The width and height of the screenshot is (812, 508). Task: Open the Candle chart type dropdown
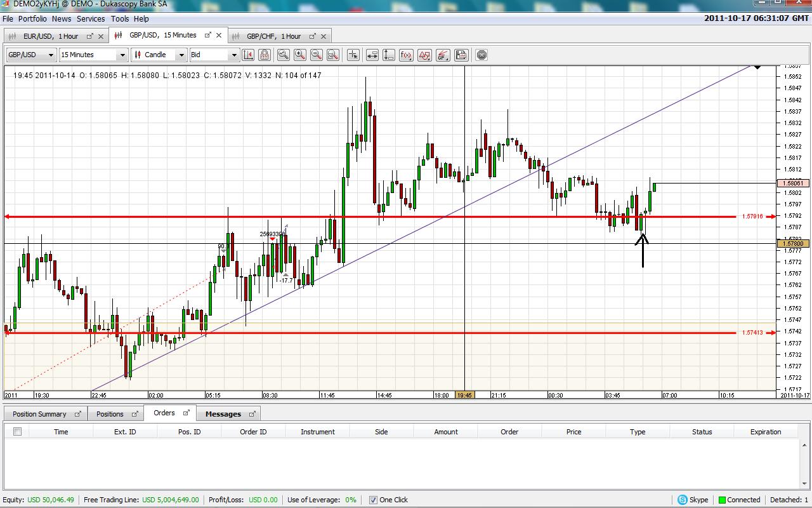[x=159, y=55]
